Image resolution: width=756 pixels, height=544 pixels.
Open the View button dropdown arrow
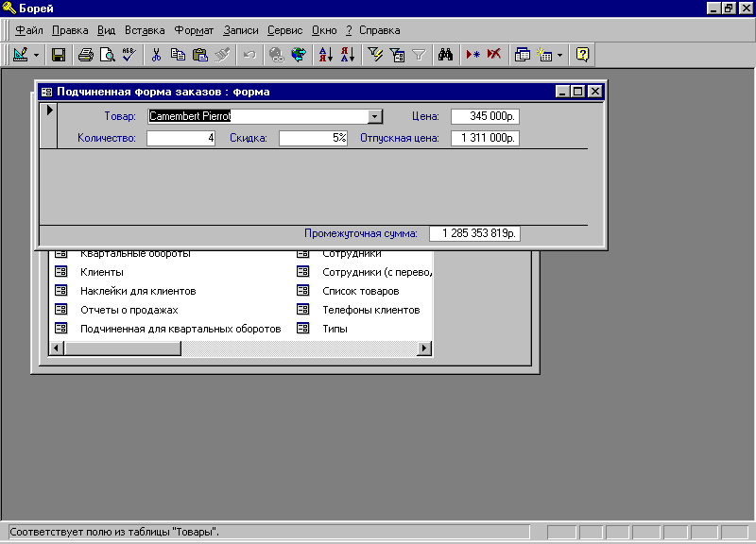pos(36,55)
